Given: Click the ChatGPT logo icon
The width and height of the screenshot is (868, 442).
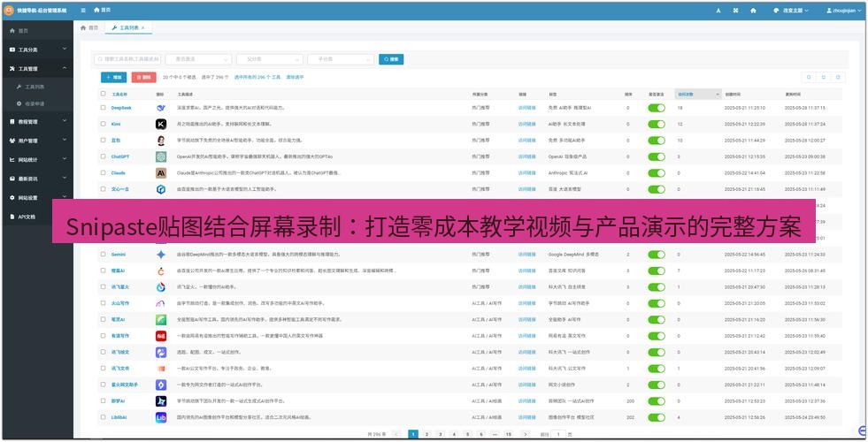Looking at the screenshot, I should pyautogui.click(x=161, y=156).
